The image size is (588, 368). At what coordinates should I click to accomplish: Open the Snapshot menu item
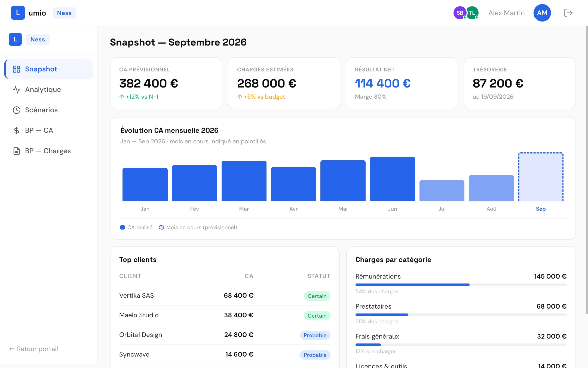point(49,69)
